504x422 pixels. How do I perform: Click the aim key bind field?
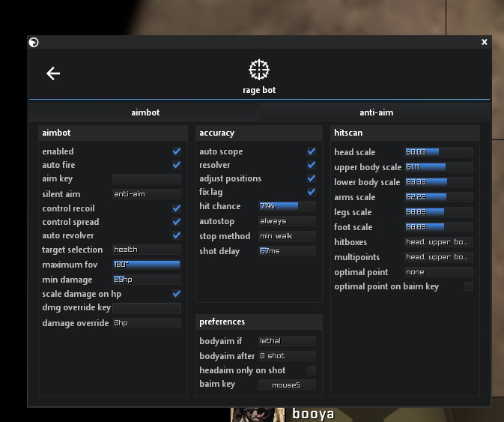[146, 179]
